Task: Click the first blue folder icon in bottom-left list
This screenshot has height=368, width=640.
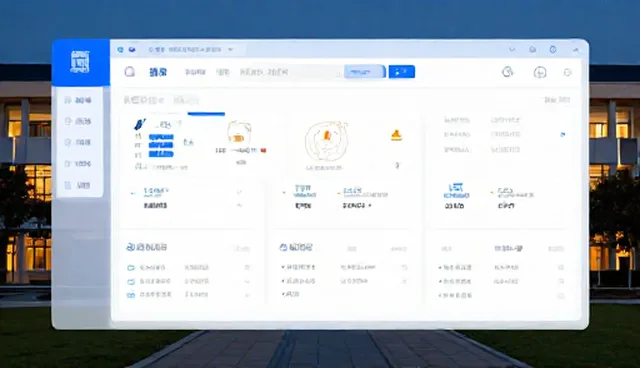Action: click(131, 268)
